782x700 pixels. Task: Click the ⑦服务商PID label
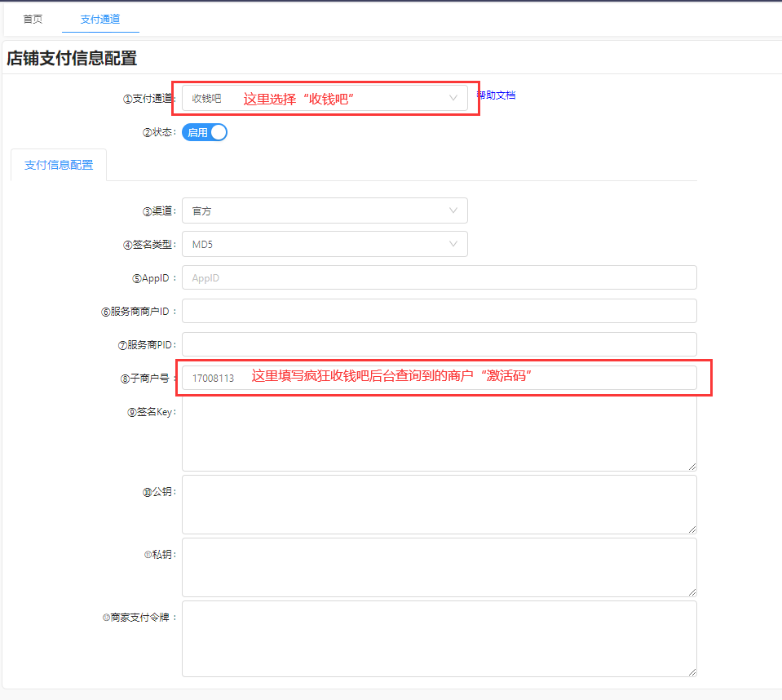point(147,345)
